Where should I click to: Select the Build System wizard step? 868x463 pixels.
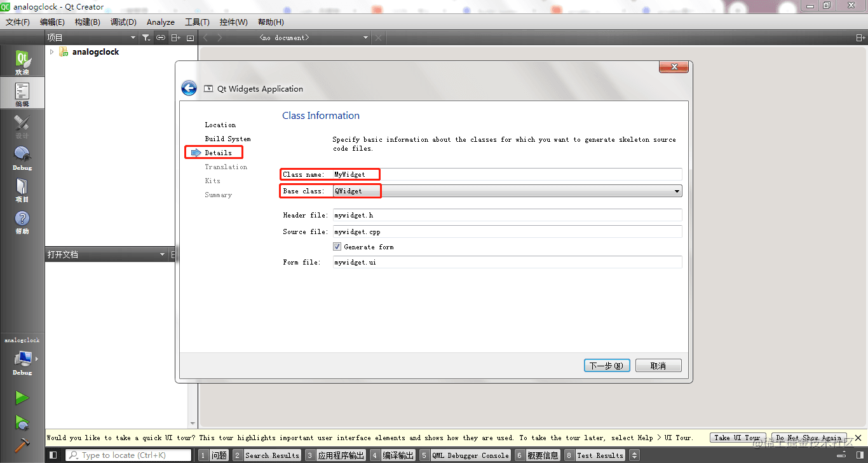pyautogui.click(x=227, y=139)
